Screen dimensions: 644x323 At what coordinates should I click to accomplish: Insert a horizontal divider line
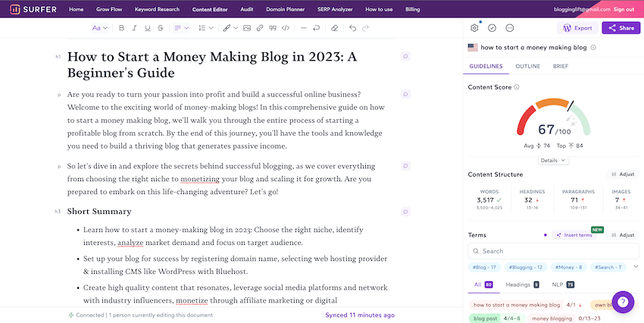pyautogui.click(x=304, y=28)
